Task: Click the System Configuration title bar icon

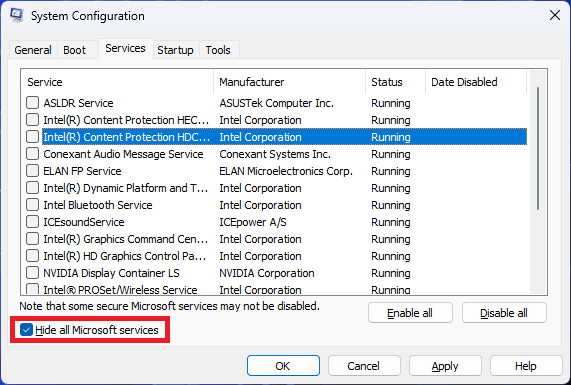Action: (x=16, y=15)
